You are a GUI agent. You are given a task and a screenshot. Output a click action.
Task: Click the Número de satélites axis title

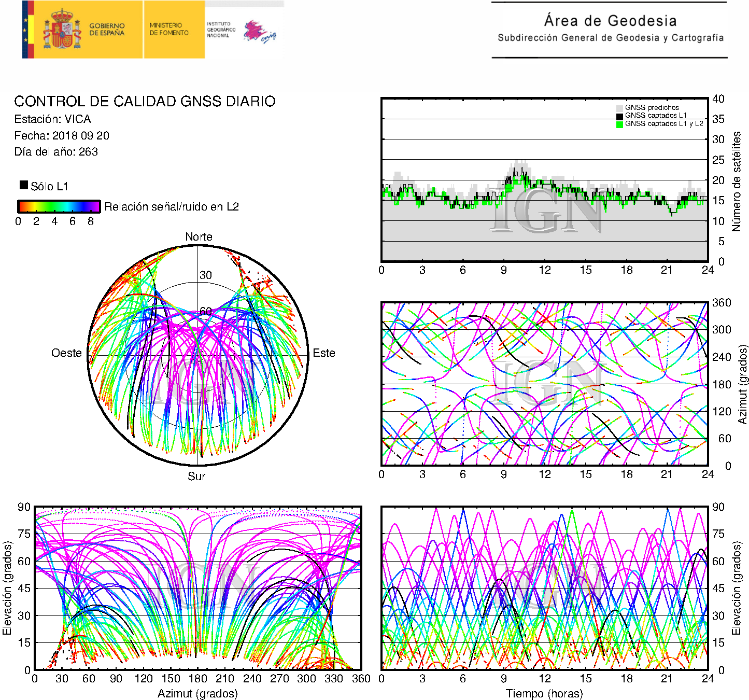[737, 181]
